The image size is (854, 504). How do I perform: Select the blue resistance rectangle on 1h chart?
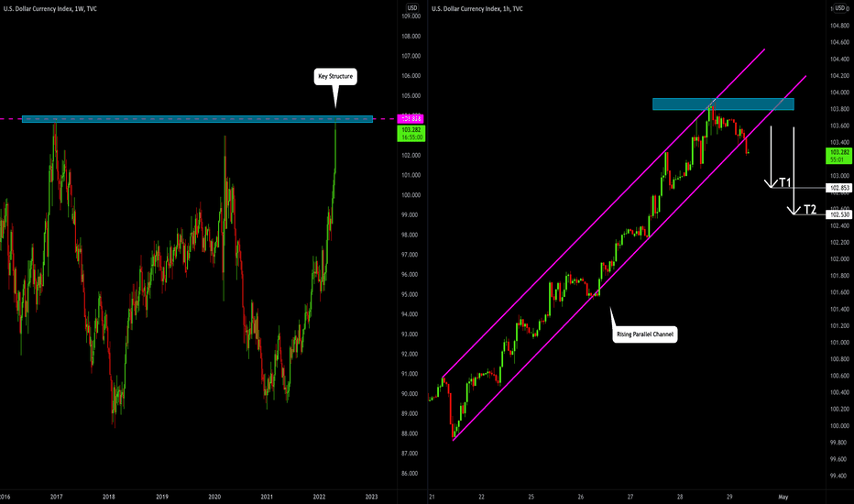[x=723, y=104]
